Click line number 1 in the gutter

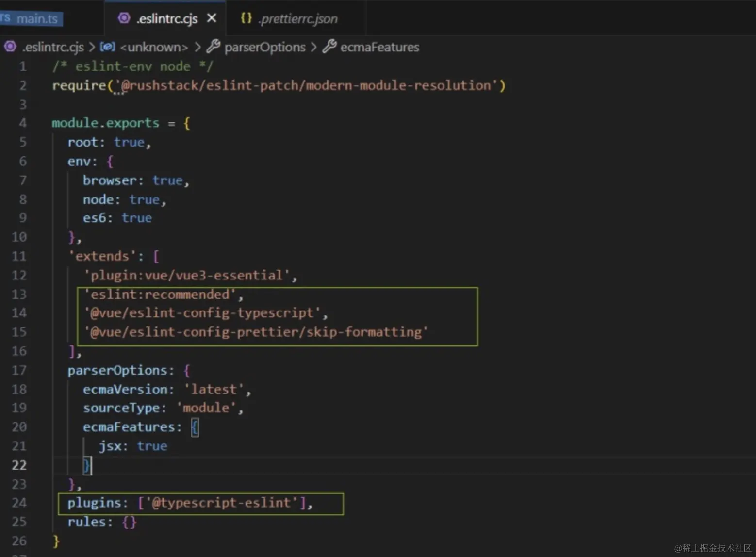tap(23, 66)
